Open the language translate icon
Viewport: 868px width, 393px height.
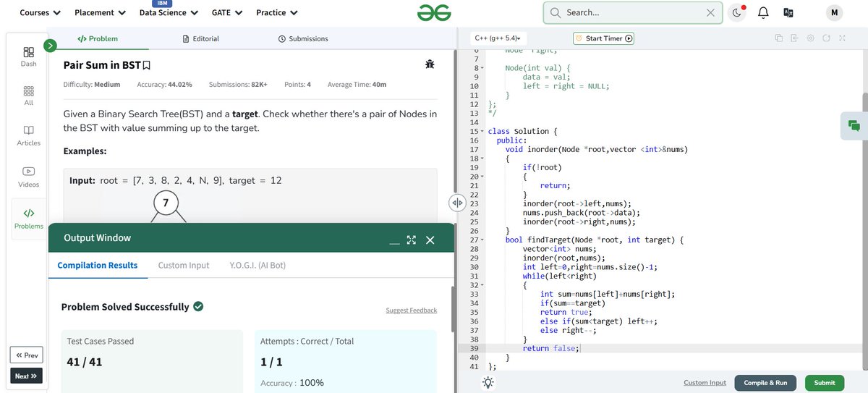point(788,13)
